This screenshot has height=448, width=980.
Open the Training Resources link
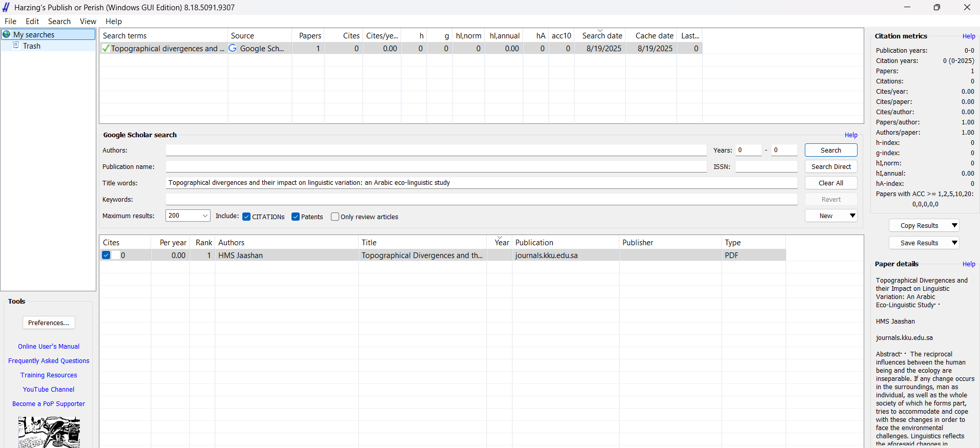click(49, 375)
